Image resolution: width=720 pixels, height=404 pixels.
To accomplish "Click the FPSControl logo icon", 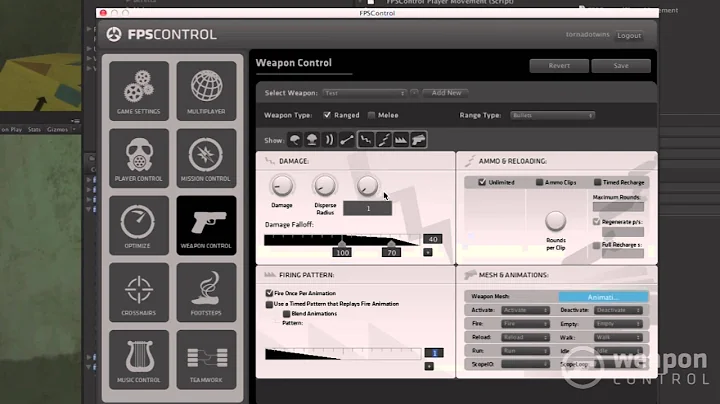I will (x=114, y=34).
